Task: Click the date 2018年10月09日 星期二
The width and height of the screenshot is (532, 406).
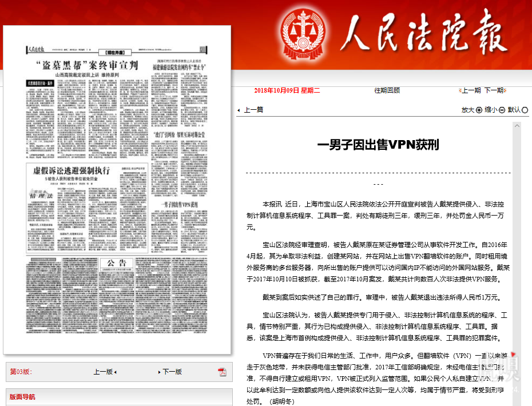Action: 287,90
